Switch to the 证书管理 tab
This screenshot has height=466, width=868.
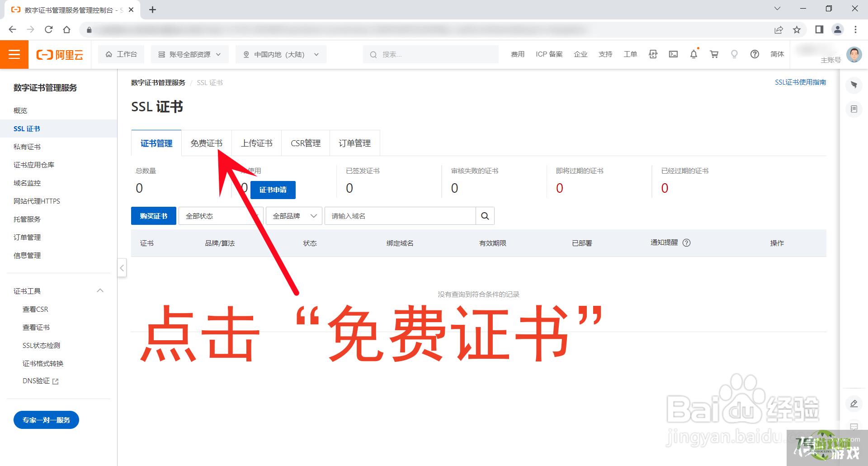(x=156, y=143)
